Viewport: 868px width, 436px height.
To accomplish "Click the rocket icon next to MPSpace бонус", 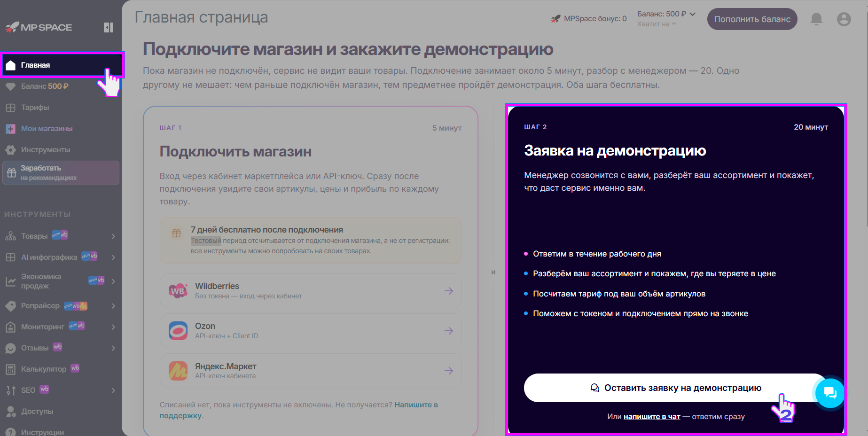I will tap(555, 19).
